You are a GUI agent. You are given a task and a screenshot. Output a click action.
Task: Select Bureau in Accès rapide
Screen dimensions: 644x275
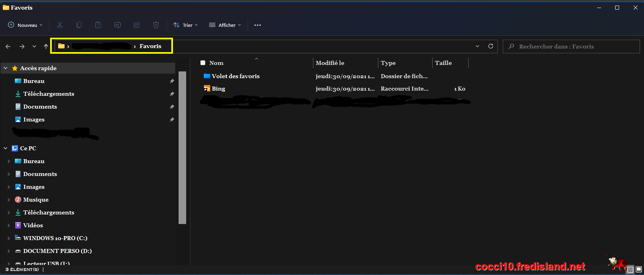coord(34,81)
